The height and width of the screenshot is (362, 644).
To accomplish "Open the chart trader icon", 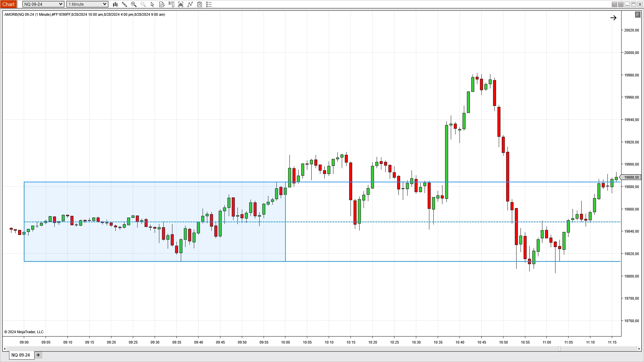I will 171,4.
